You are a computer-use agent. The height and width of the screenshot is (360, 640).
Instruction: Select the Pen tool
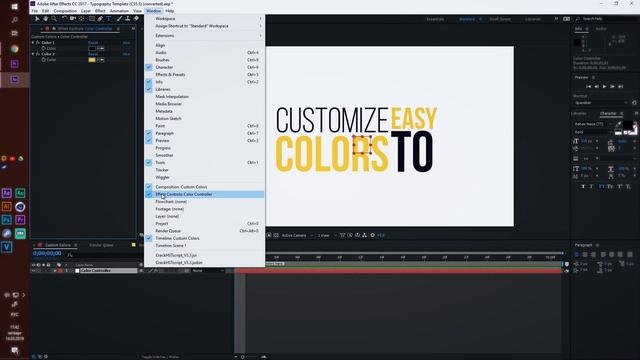pyautogui.click(x=100, y=19)
